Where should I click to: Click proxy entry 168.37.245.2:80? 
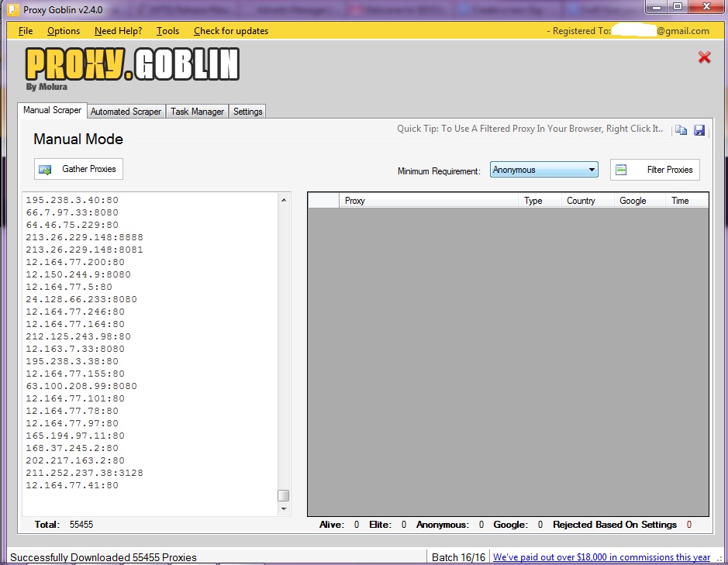click(72, 448)
